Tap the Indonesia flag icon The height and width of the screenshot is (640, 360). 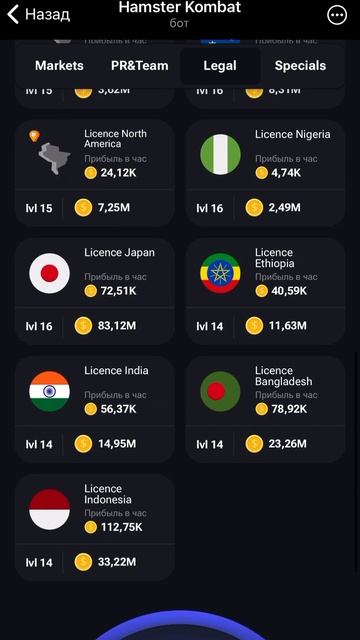tap(49, 509)
